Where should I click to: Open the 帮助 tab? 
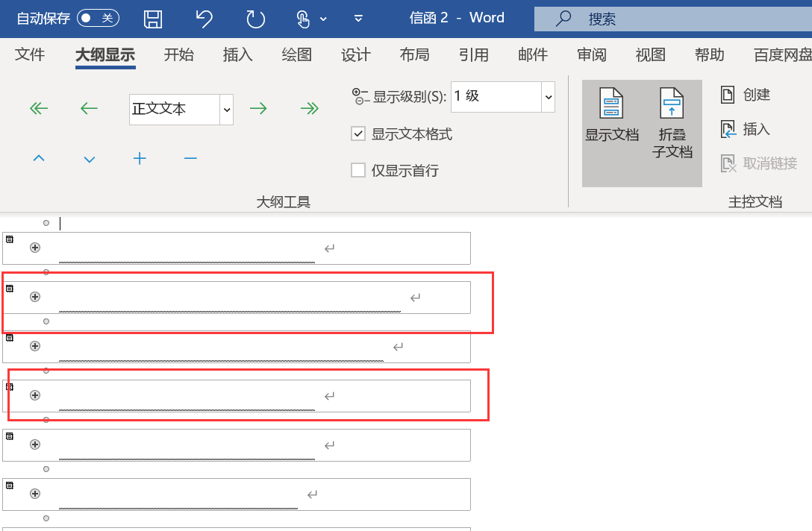click(710, 54)
